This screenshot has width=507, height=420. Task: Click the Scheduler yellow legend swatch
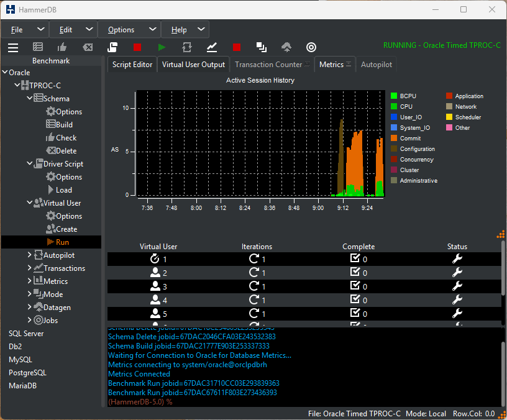pos(449,117)
